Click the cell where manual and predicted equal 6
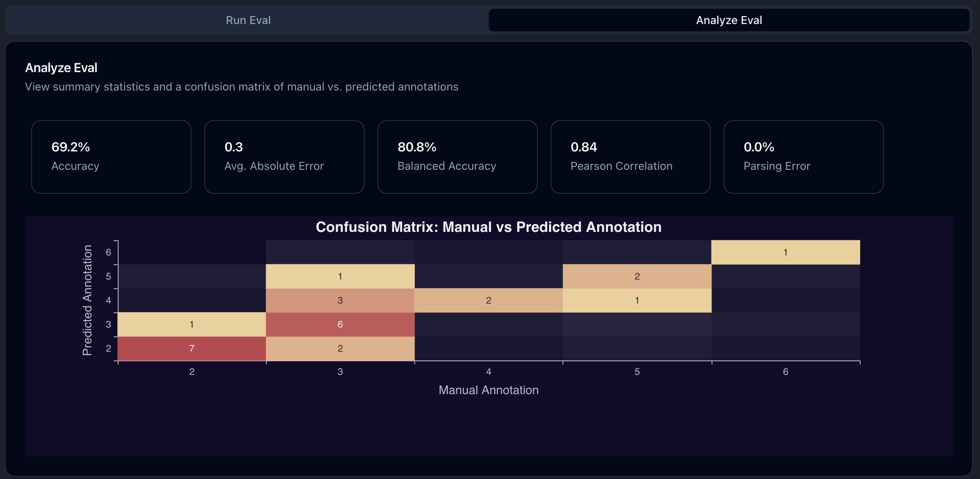Image resolution: width=980 pixels, height=479 pixels. tap(785, 252)
